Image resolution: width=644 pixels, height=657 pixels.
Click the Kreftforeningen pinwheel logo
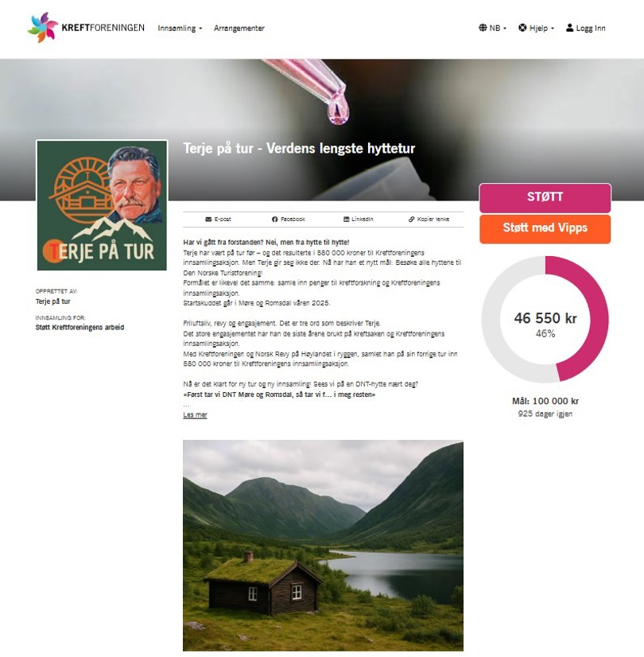[x=43, y=28]
